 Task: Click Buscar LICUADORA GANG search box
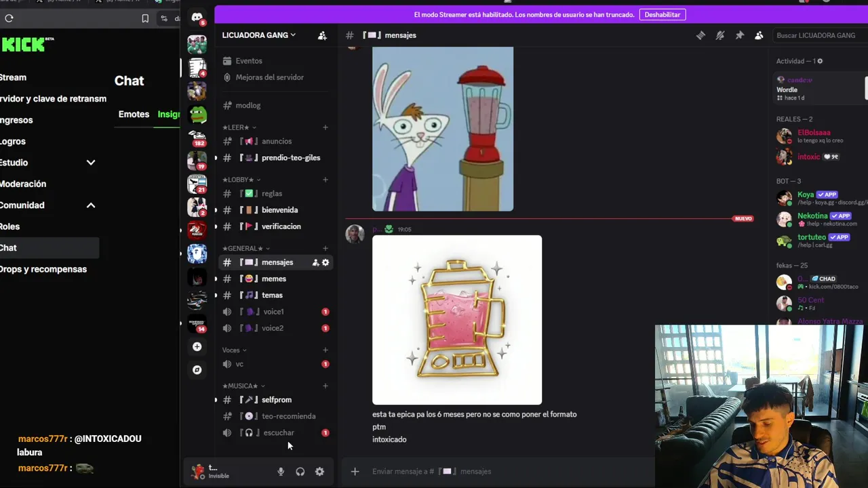tap(819, 35)
